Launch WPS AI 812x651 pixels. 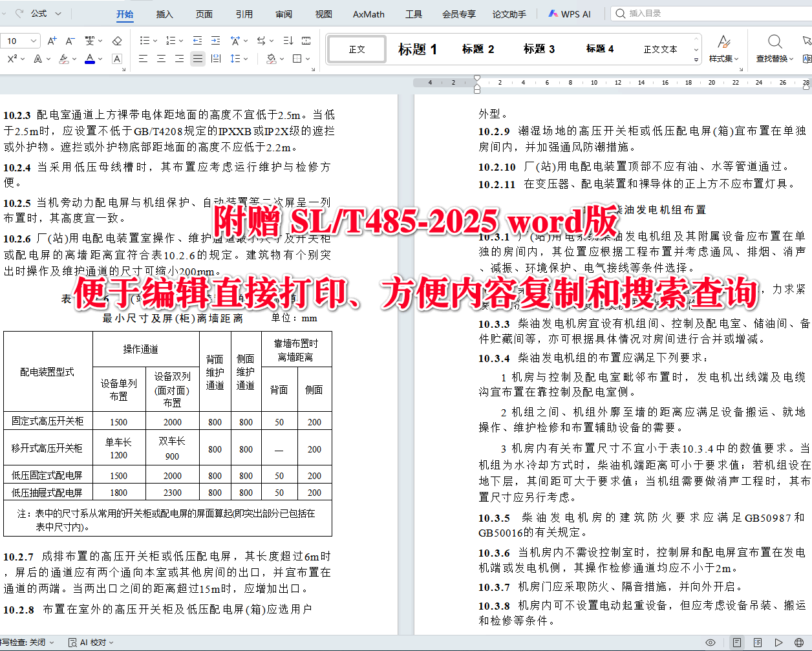pos(570,14)
